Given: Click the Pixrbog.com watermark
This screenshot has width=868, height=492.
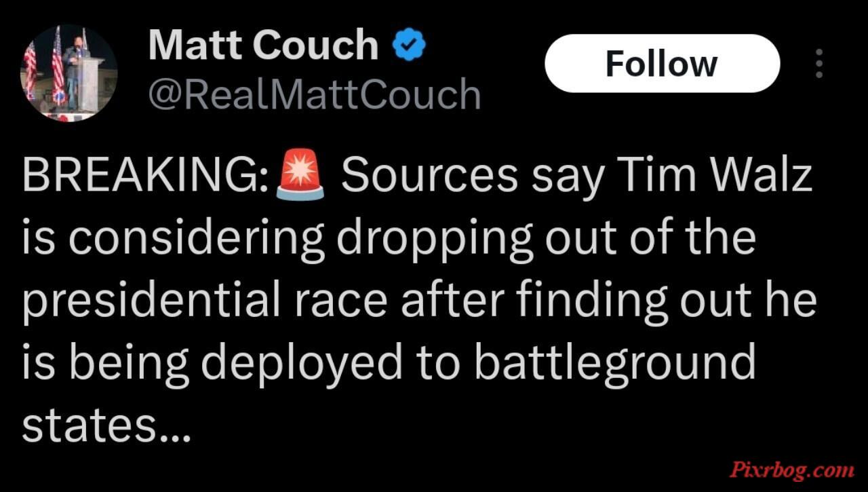Looking at the screenshot, I should [x=791, y=470].
